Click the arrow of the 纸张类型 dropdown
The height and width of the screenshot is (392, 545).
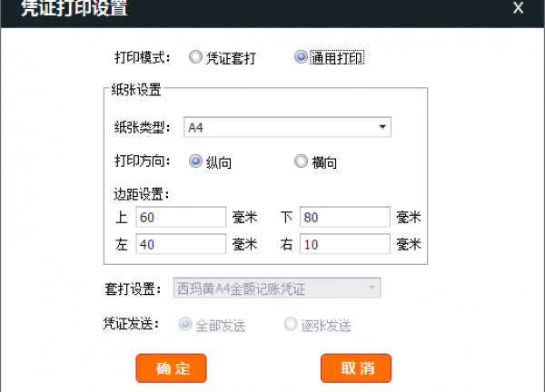[x=382, y=127]
